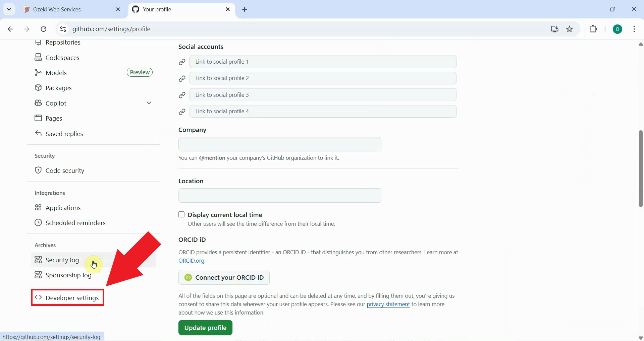Click the link icon beside social profile 1
644x341 pixels.
pyautogui.click(x=182, y=62)
